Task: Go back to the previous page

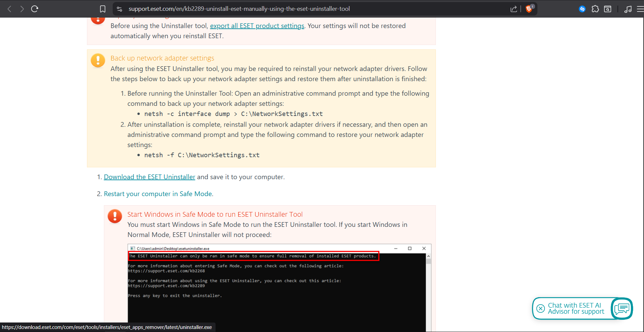Action: pyautogui.click(x=9, y=9)
